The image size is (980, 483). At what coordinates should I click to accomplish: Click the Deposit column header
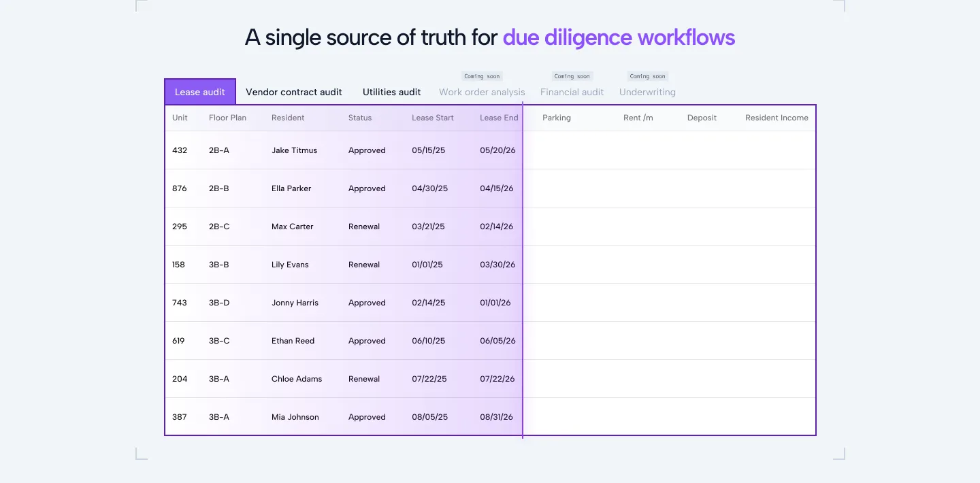[702, 118]
